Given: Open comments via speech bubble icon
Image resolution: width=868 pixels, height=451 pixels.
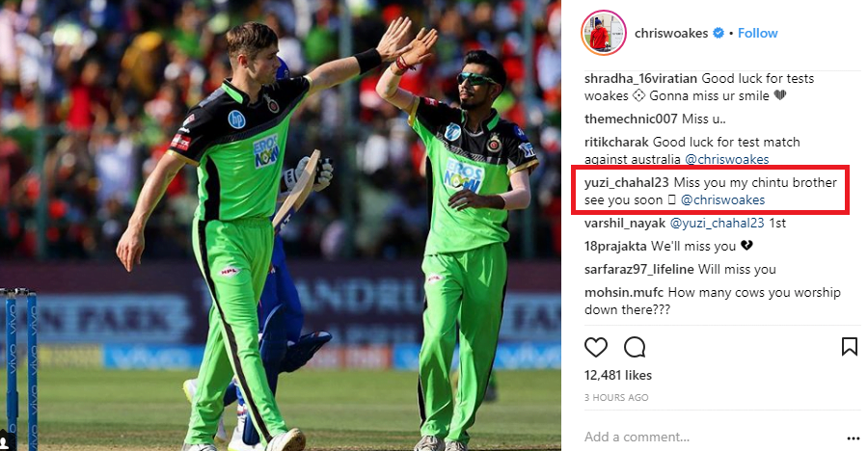Looking at the screenshot, I should point(635,348).
